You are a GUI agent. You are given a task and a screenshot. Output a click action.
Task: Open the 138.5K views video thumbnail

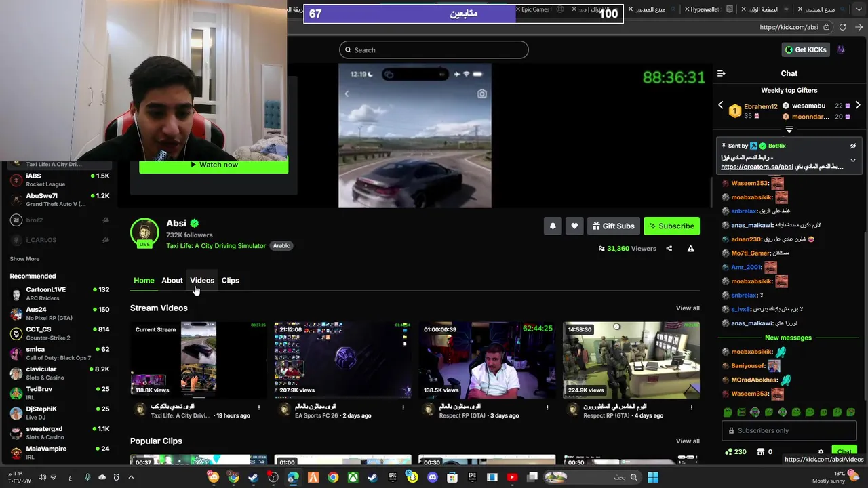[487, 360]
